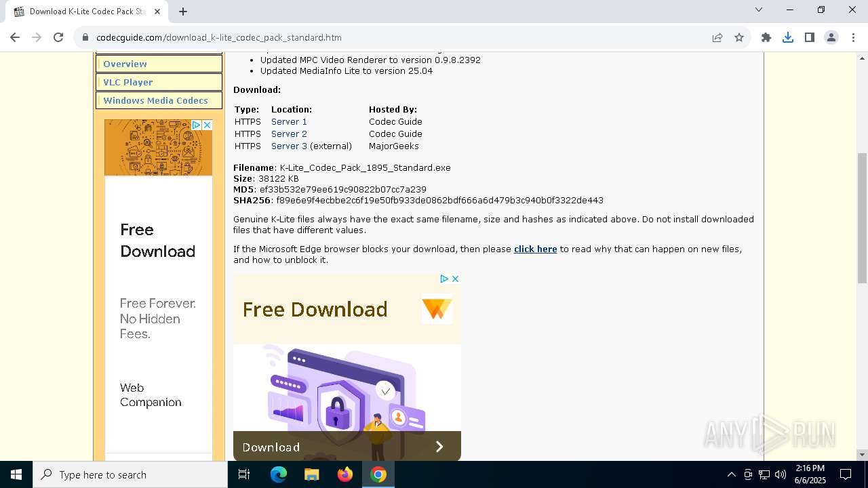Viewport: 868px width, 488px height.
Task: Select the Download K-Lite Codec Pack tab
Action: click(x=87, y=12)
